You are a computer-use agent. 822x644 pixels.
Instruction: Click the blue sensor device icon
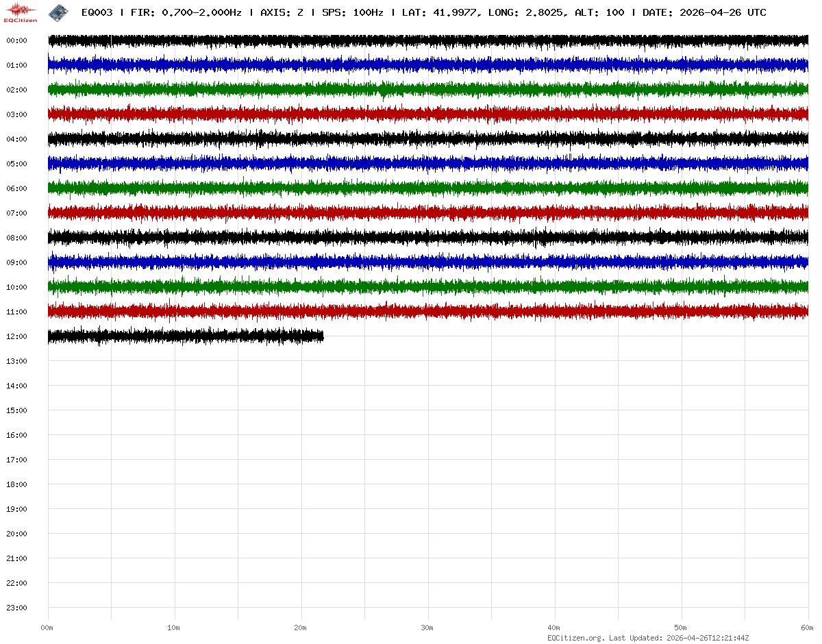coord(58,12)
